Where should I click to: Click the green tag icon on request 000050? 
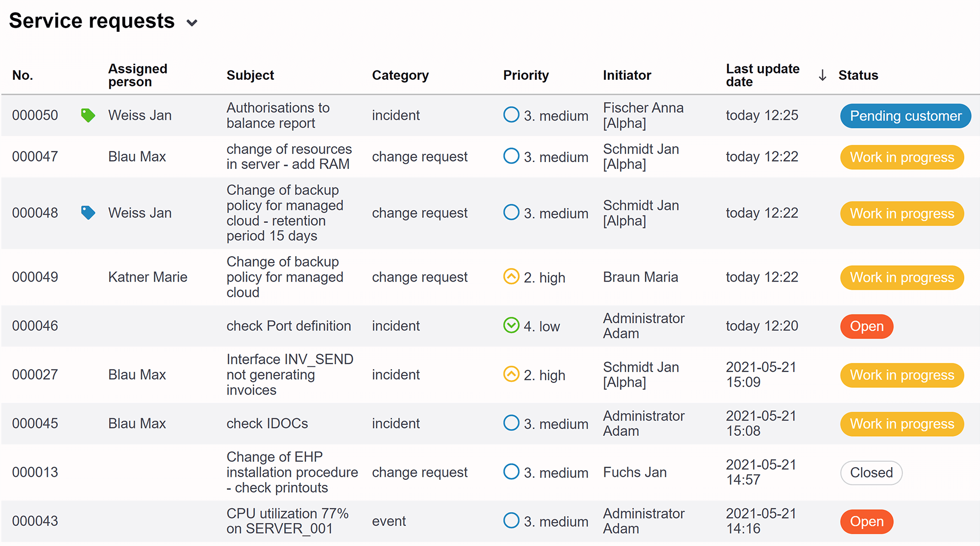click(88, 116)
